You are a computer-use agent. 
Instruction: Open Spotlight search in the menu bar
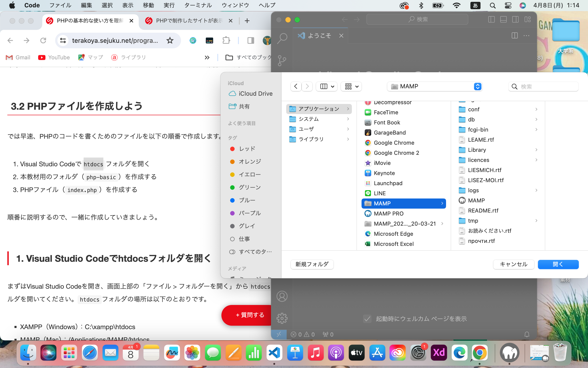(492, 5)
